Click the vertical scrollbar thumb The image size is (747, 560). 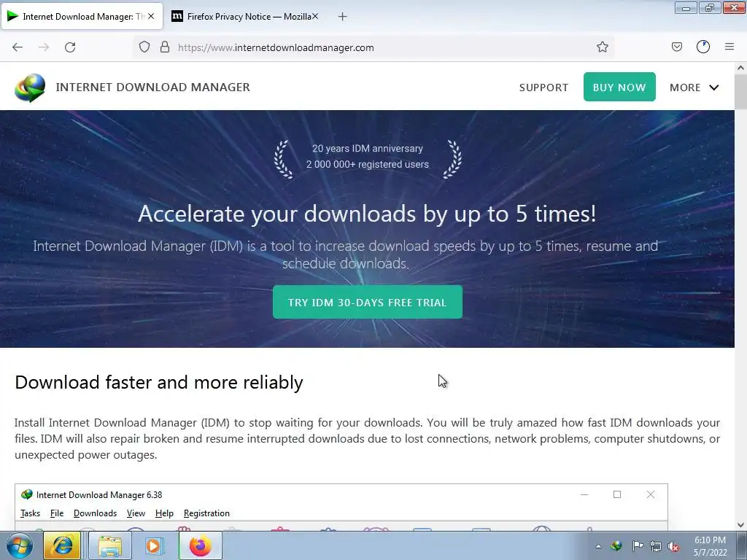740,91
